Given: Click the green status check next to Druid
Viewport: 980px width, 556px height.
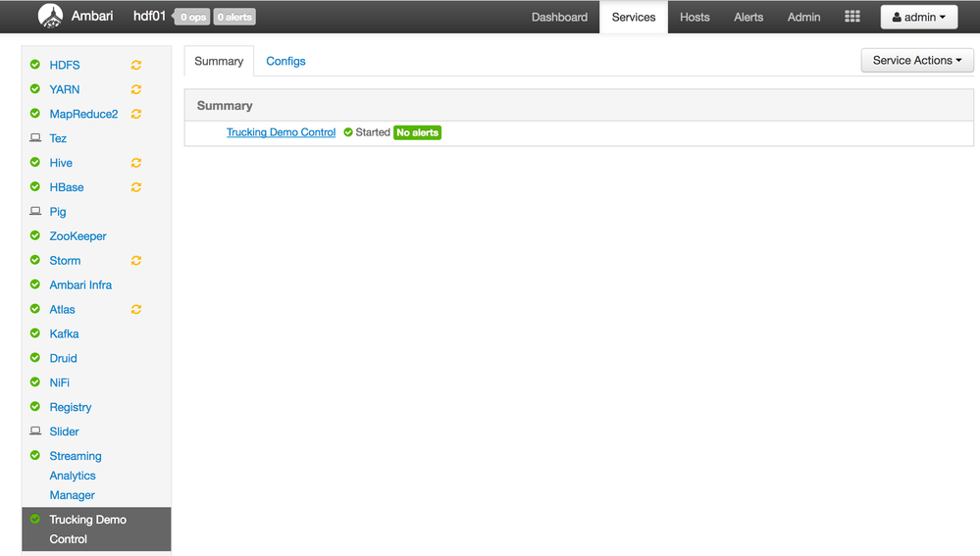Looking at the screenshot, I should pyautogui.click(x=35, y=357).
